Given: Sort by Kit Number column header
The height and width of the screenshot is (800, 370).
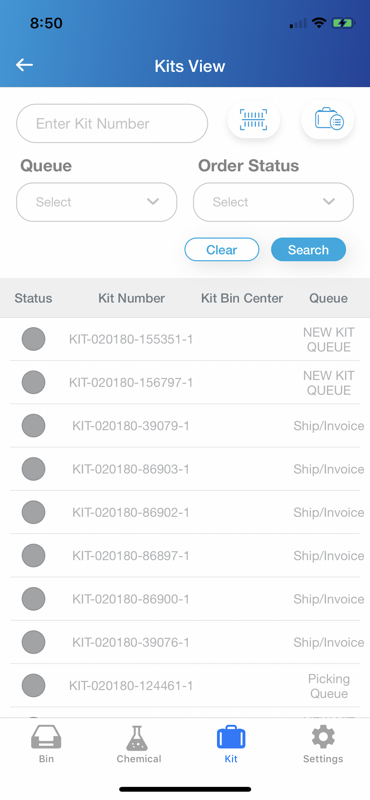Looking at the screenshot, I should [132, 298].
